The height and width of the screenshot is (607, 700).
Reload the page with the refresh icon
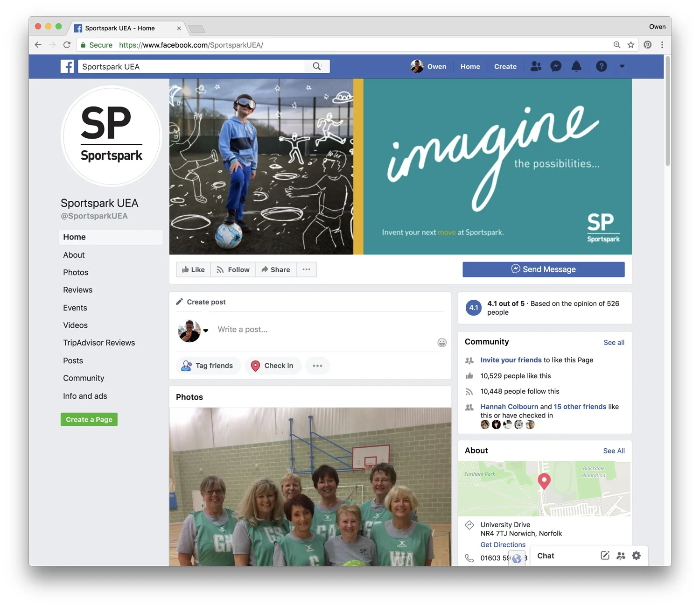point(67,45)
